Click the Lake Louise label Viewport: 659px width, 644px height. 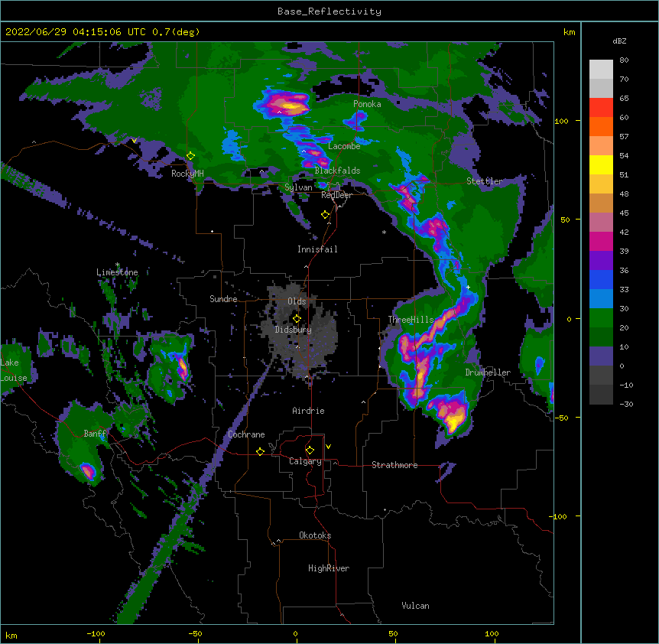click(x=12, y=370)
